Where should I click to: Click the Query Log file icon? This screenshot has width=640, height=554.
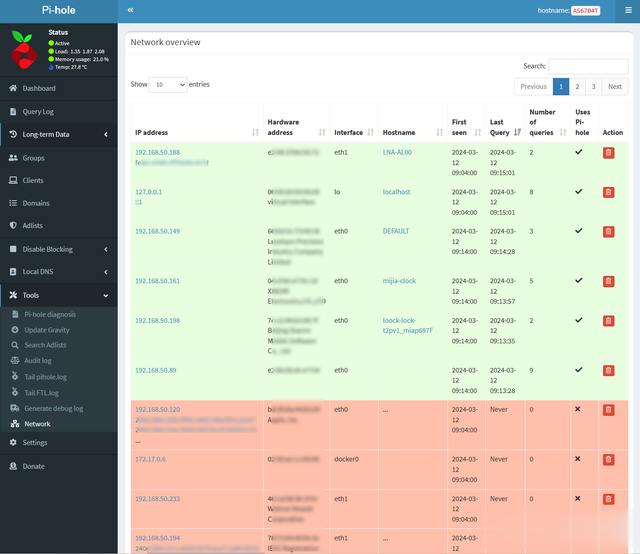[13, 111]
